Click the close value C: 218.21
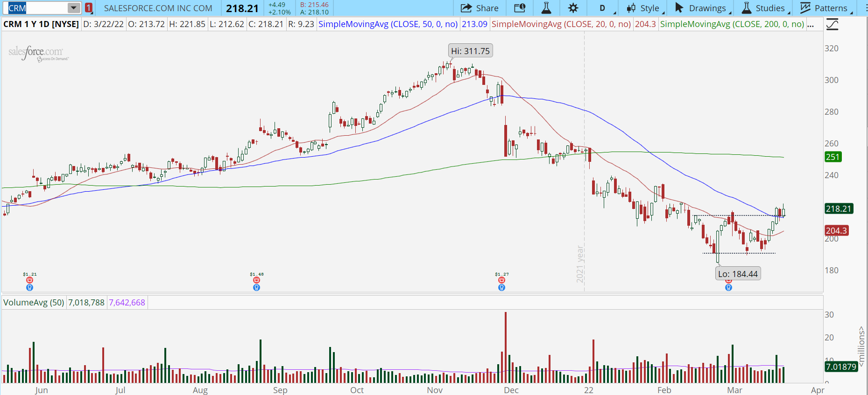The height and width of the screenshot is (395, 868). pyautogui.click(x=266, y=24)
